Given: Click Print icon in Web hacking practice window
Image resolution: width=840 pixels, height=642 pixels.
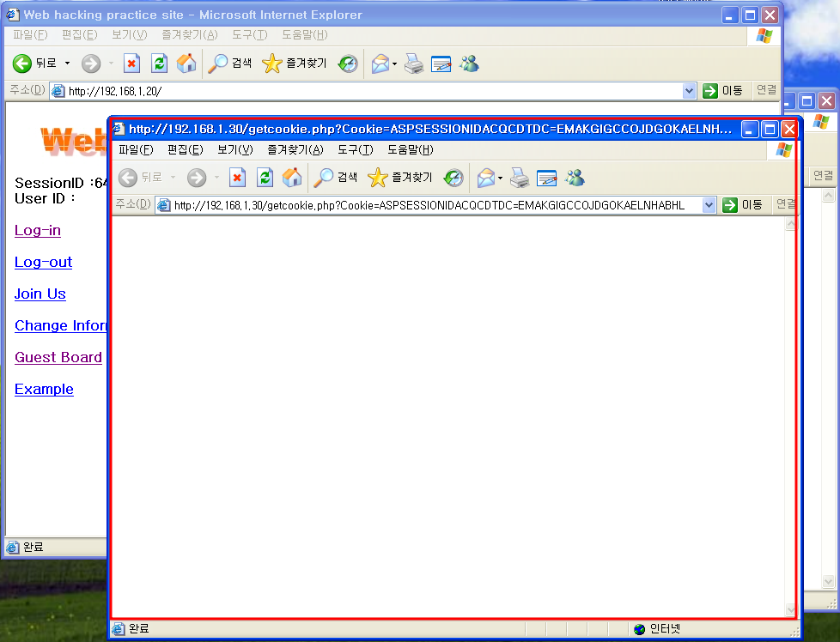Looking at the screenshot, I should point(414,64).
